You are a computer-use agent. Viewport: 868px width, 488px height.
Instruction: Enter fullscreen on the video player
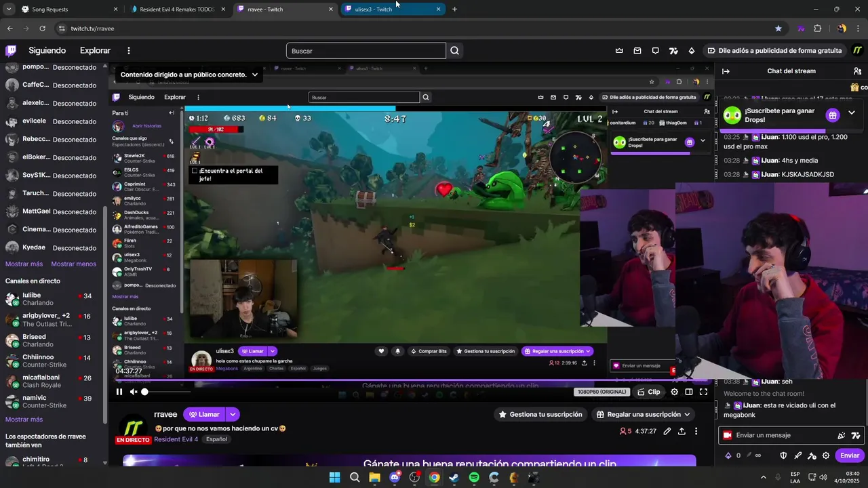coord(703,392)
